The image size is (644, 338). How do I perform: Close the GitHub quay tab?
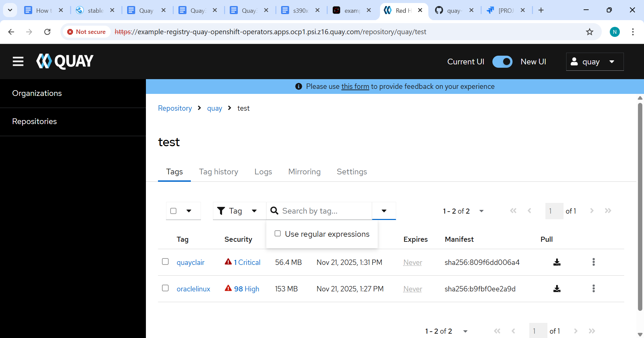471,10
